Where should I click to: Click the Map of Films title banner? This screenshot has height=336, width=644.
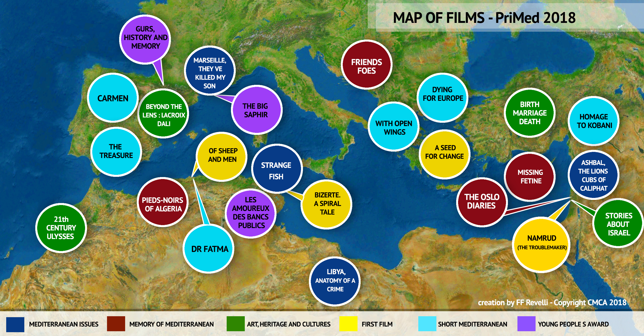pyautogui.click(x=484, y=18)
